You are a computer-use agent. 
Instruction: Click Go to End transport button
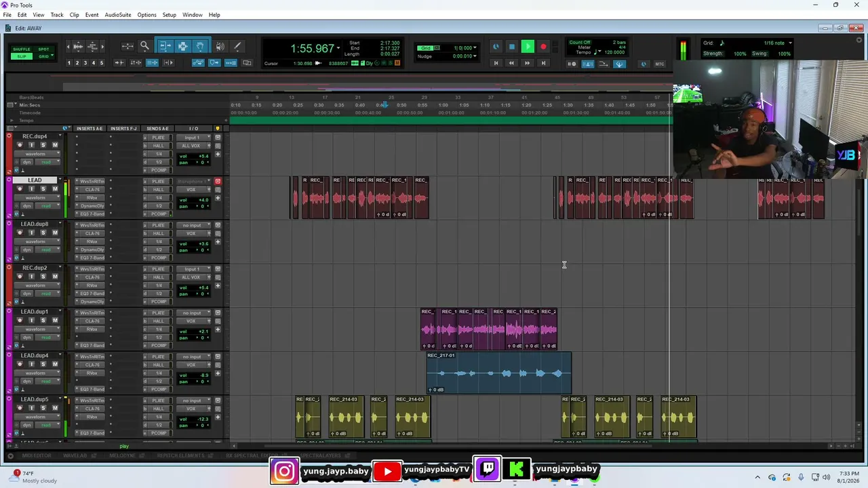click(x=542, y=64)
